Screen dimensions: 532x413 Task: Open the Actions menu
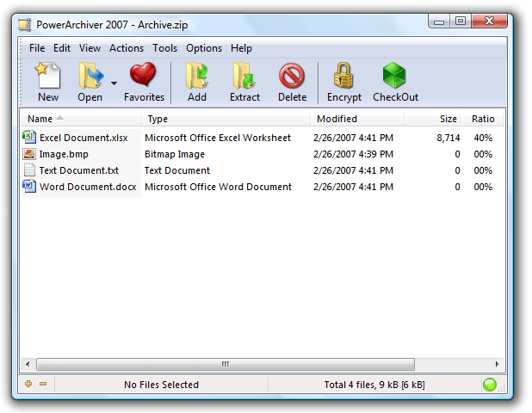[127, 48]
